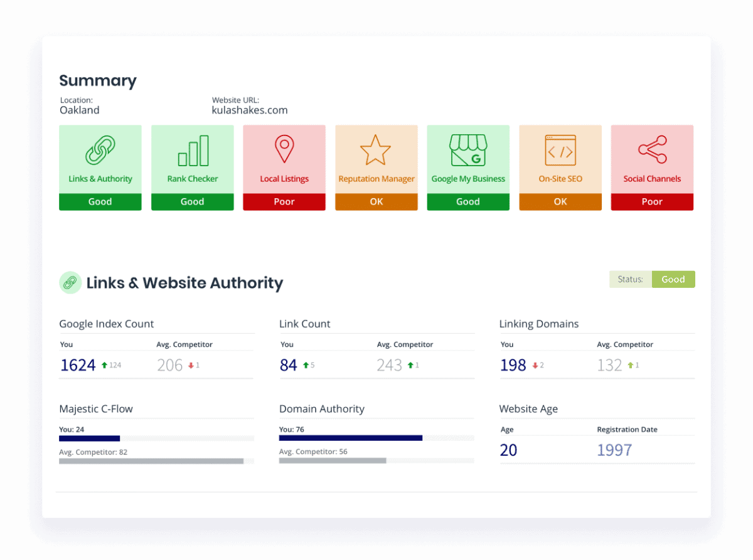Click the Poor badge under Social Channels
Screen dimensions: 753x560
coord(652,202)
